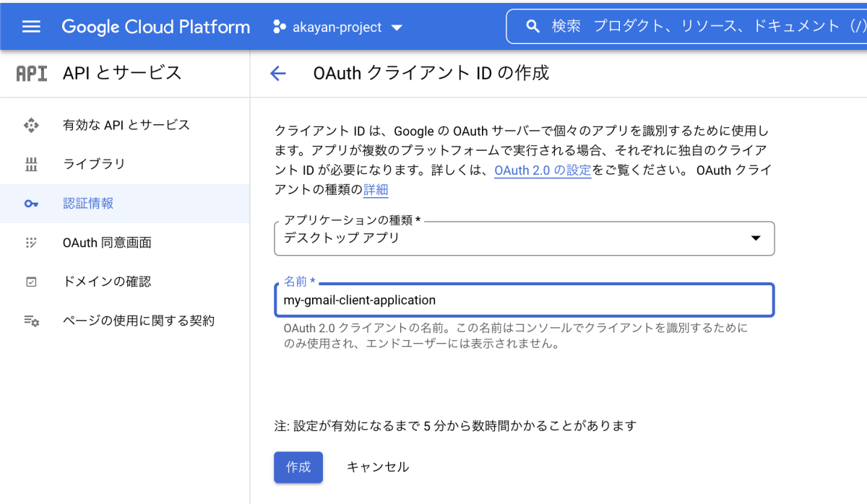Click the note about 5 分から数時間
Image resolution: width=867 pixels, height=504 pixels.
point(455,425)
